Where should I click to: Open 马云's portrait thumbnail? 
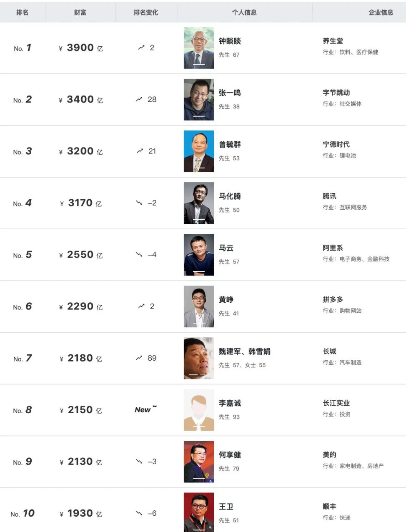[199, 255]
